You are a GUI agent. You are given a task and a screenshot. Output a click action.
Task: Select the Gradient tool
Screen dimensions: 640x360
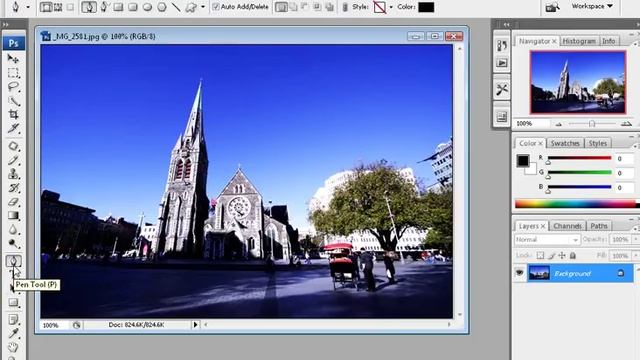pyautogui.click(x=13, y=216)
